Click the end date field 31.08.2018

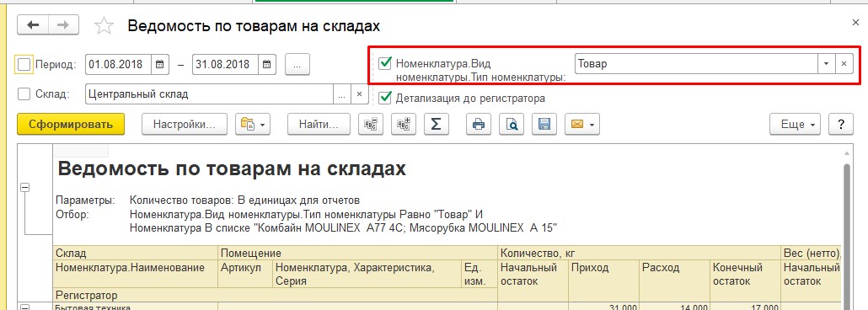(x=225, y=64)
